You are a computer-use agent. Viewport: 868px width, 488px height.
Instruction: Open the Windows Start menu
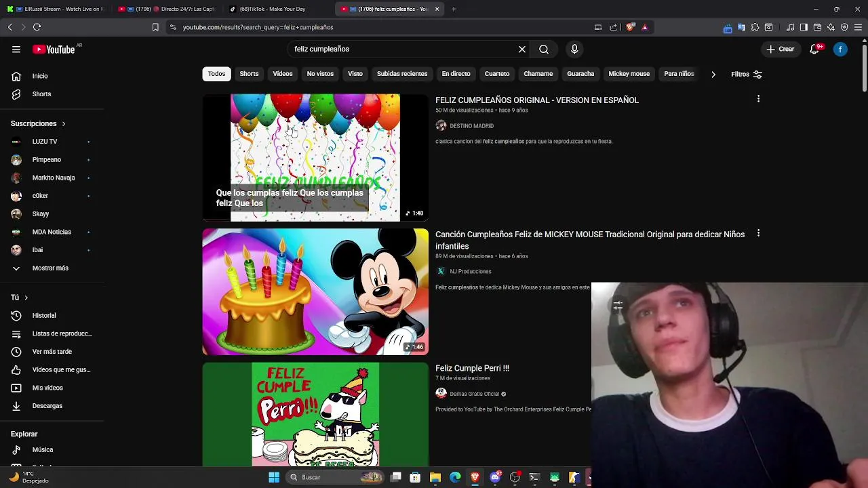(274, 477)
